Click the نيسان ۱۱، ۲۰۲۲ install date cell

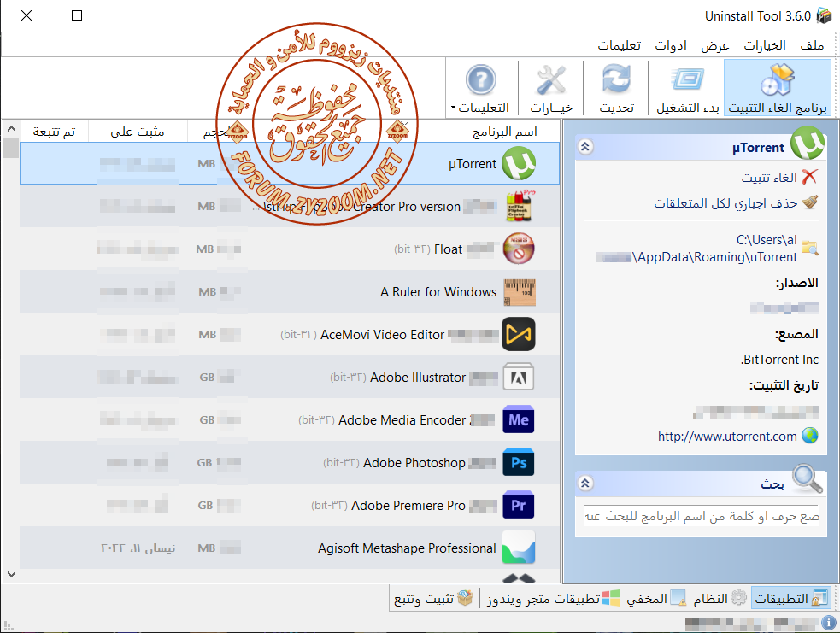pos(138,548)
